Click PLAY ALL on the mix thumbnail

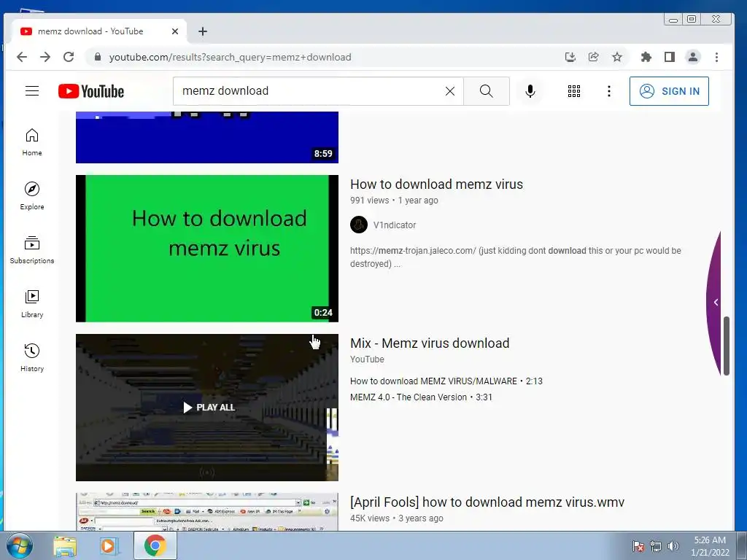point(209,408)
